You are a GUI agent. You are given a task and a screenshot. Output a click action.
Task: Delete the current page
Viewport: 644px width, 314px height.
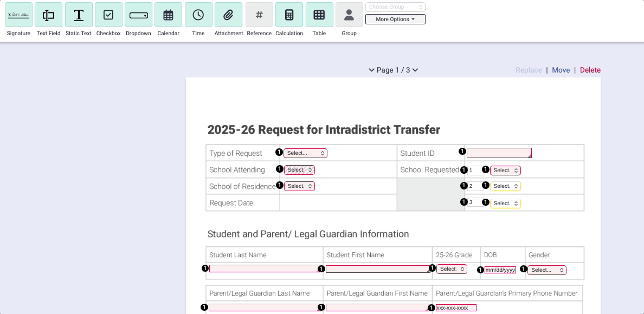590,70
